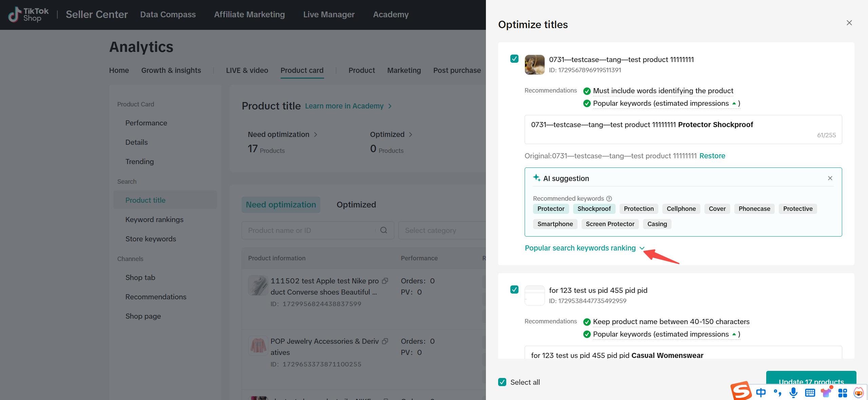Image resolution: width=868 pixels, height=400 pixels.
Task: Dismiss the AI suggestion box
Action: coord(830,178)
